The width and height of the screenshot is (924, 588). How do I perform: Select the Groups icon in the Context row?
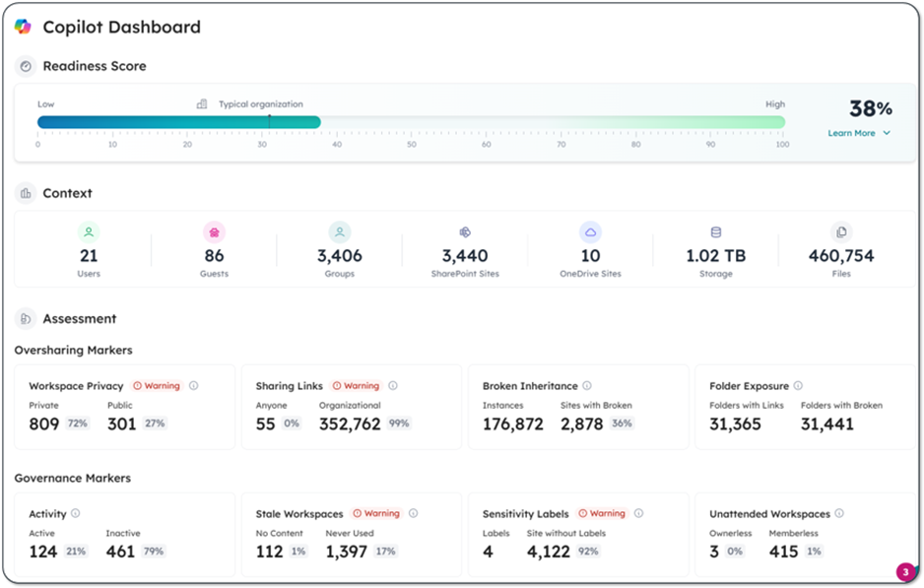(339, 230)
